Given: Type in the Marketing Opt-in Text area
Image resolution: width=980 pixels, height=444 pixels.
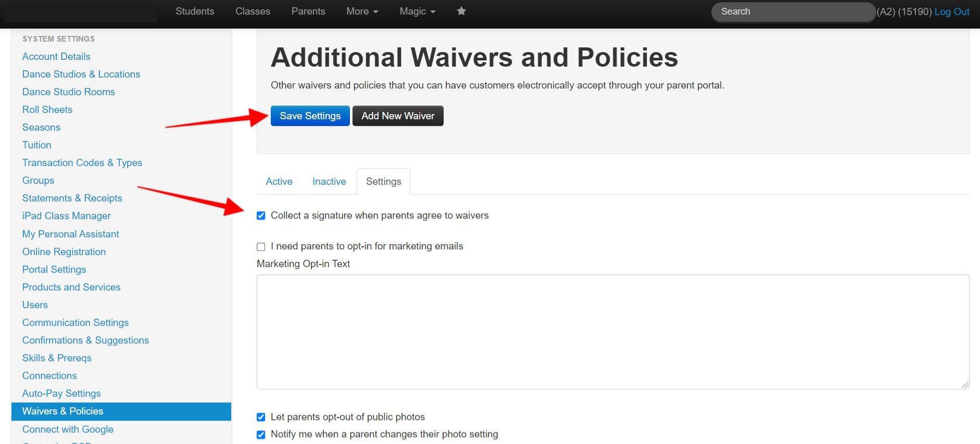Looking at the screenshot, I should (612, 332).
